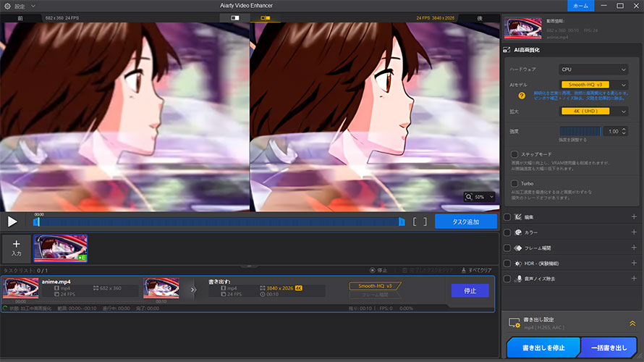Screen dimensions: 644x362
Task: Switch to split-view comparison mode icon
Action: 235,18
